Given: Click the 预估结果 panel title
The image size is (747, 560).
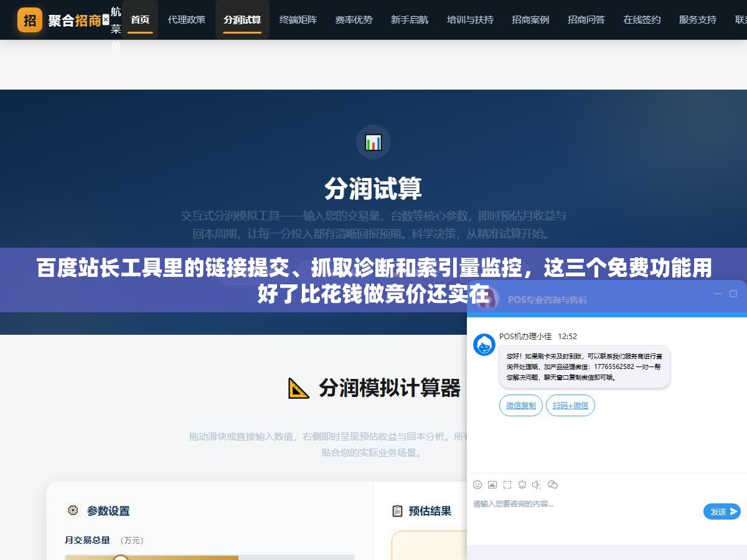Looking at the screenshot, I should point(430,511).
